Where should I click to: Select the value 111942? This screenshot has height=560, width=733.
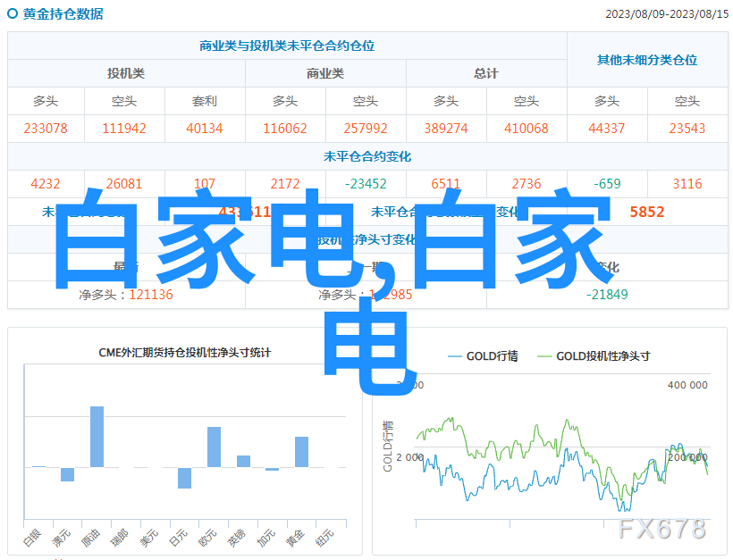124,129
